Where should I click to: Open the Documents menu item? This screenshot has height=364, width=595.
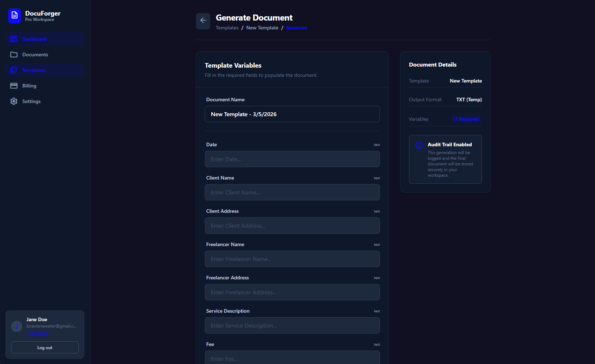tap(35, 55)
